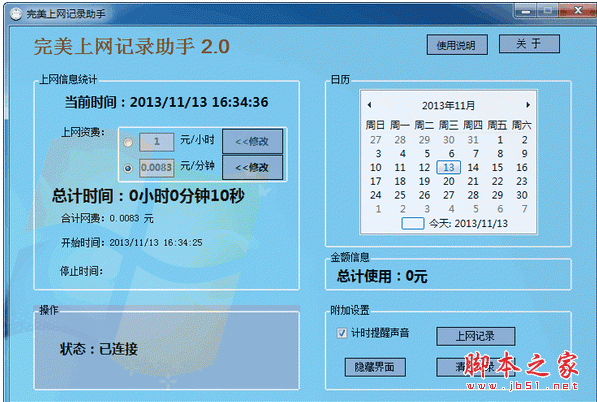Select November 24 in the calendar
Viewport: 597px width, 402px height.
tap(375, 195)
